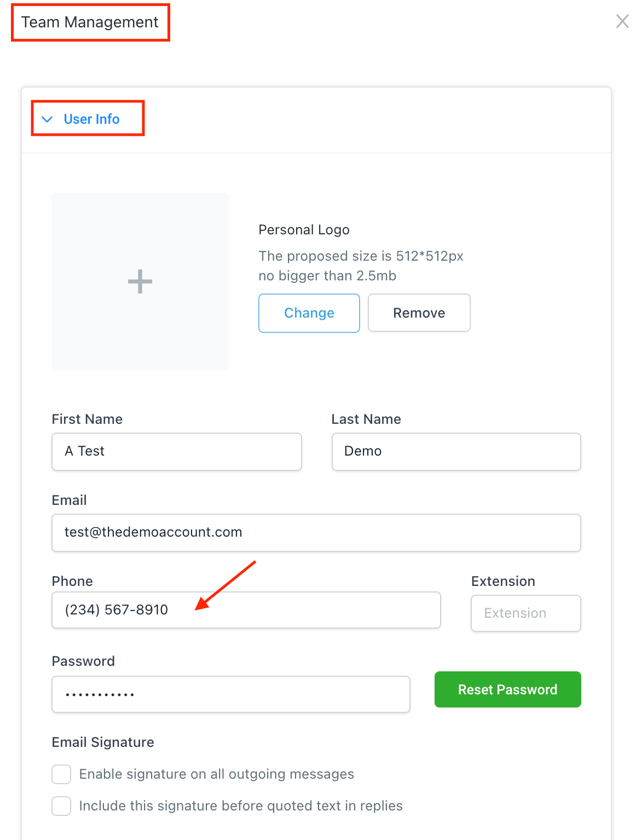This screenshot has width=636, height=840.
Task: Click the Email Signature label
Action: pyautogui.click(x=103, y=742)
